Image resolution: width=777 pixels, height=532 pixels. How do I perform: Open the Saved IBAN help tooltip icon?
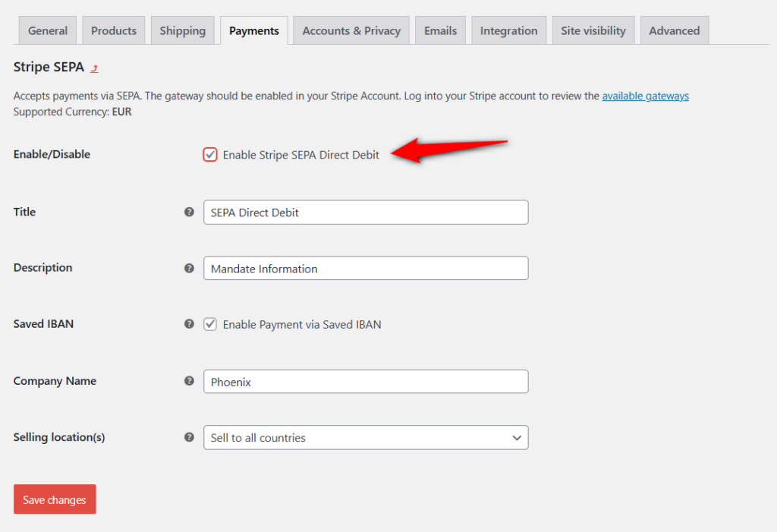pos(189,324)
